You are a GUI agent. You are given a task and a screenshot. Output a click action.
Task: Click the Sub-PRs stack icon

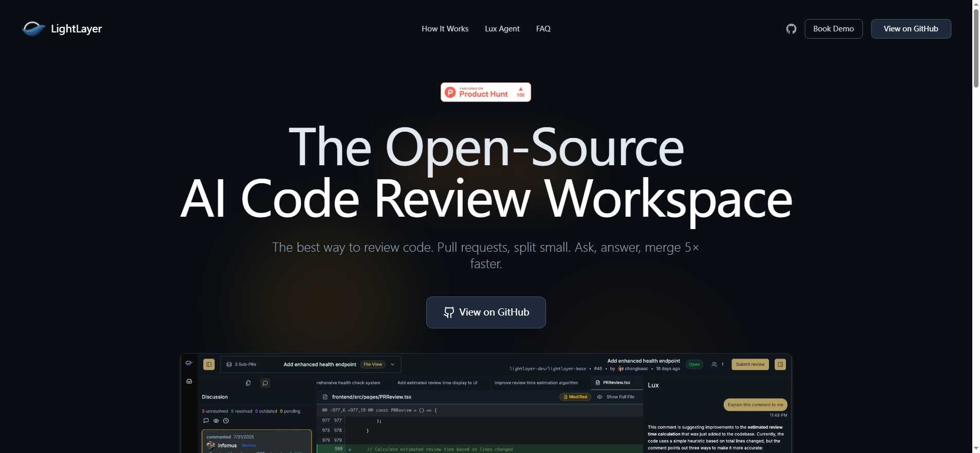point(229,364)
